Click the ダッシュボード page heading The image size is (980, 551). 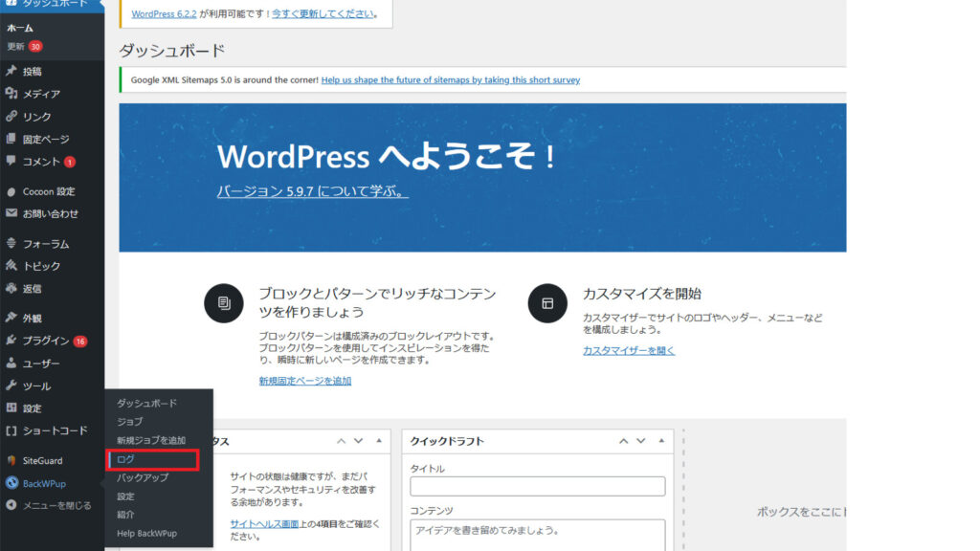[172, 51]
